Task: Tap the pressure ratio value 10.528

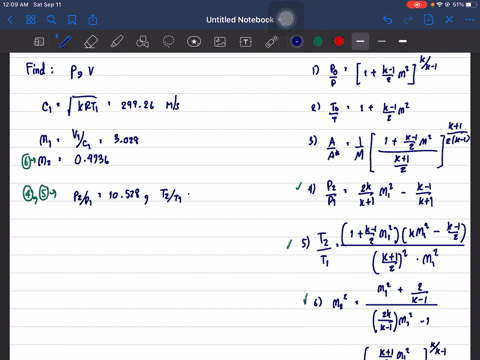Action: [124, 194]
